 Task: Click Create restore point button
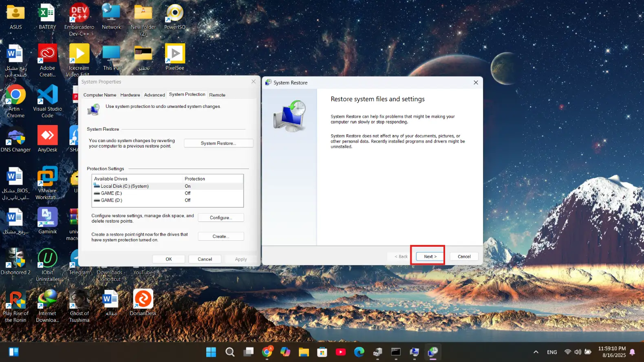tap(221, 237)
